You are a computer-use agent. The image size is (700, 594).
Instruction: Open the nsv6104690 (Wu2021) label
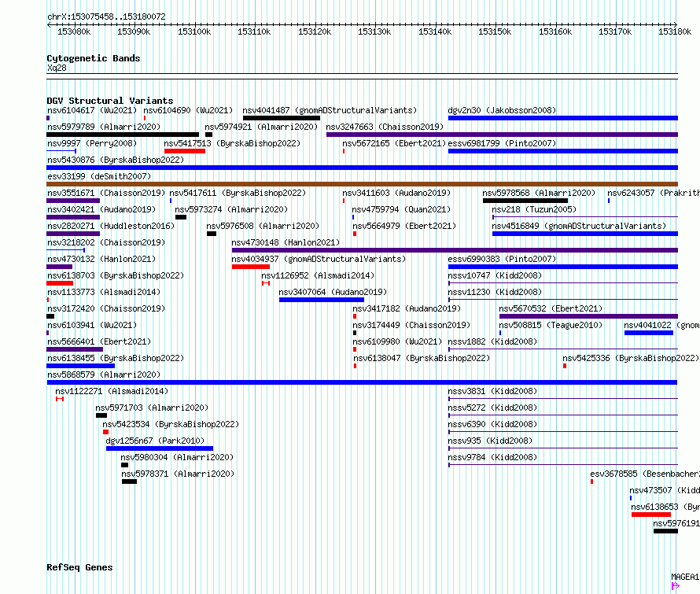coord(188,110)
